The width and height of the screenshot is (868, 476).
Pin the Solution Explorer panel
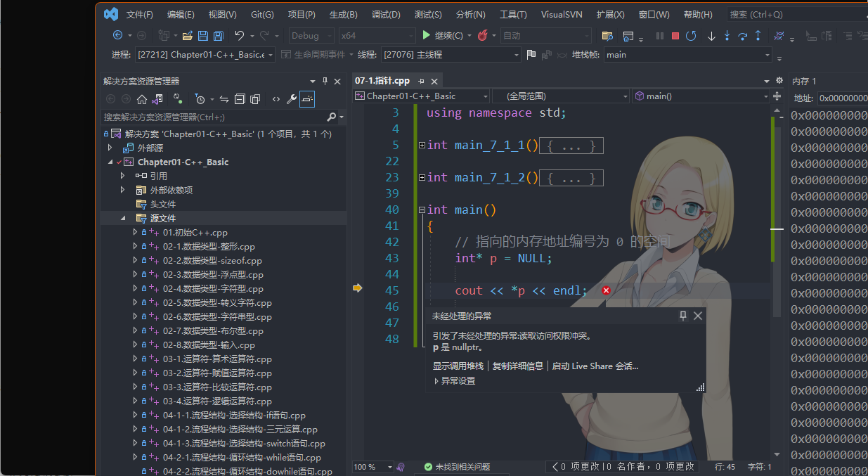tap(325, 81)
